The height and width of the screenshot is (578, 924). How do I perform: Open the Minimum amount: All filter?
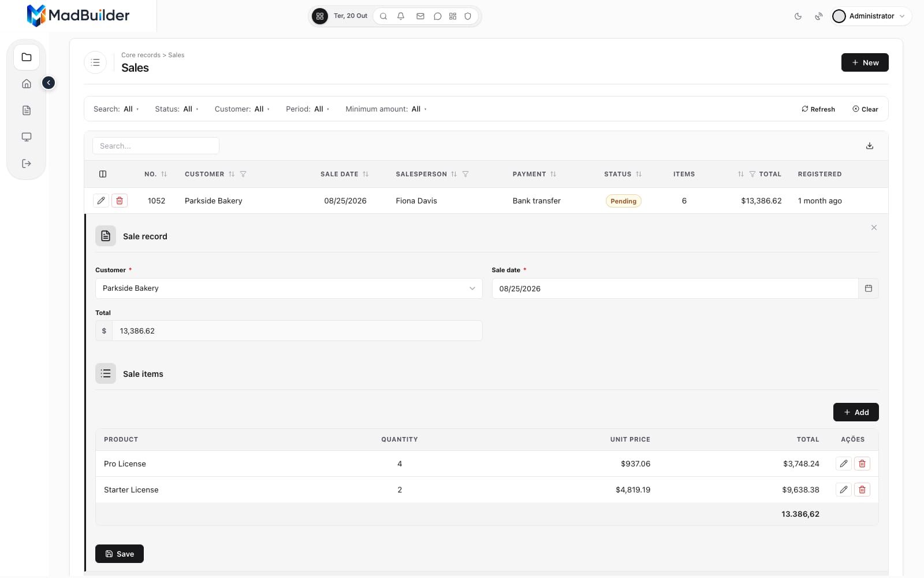386,109
